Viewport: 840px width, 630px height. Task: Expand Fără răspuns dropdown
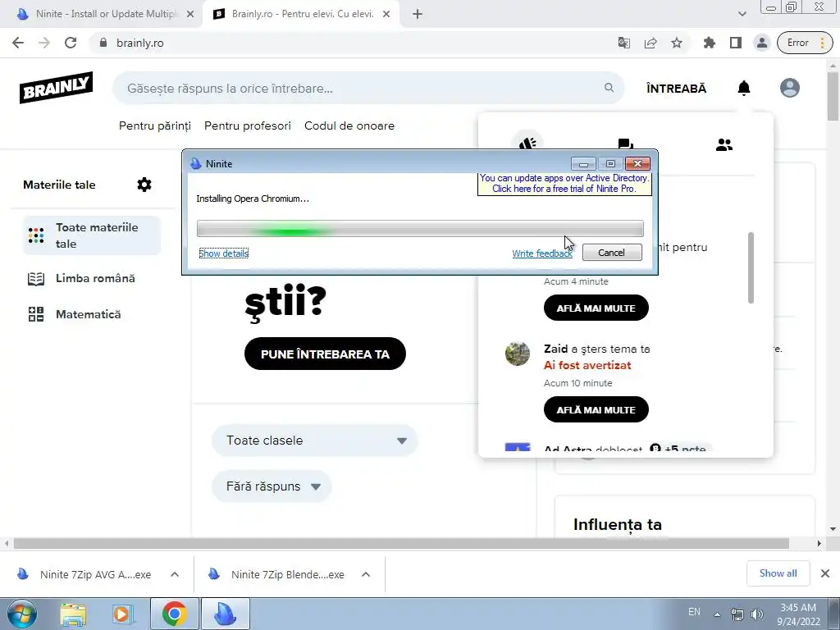point(272,486)
